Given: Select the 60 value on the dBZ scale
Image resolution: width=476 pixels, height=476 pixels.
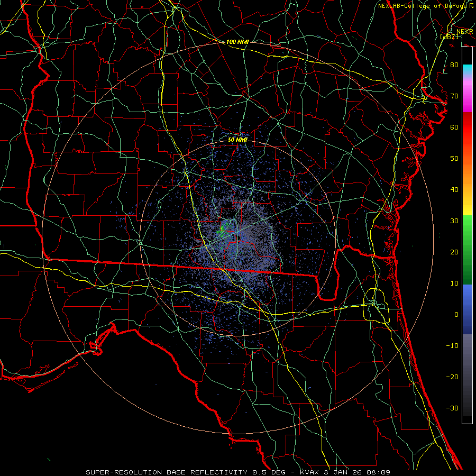Looking at the screenshot, I should tap(454, 127).
